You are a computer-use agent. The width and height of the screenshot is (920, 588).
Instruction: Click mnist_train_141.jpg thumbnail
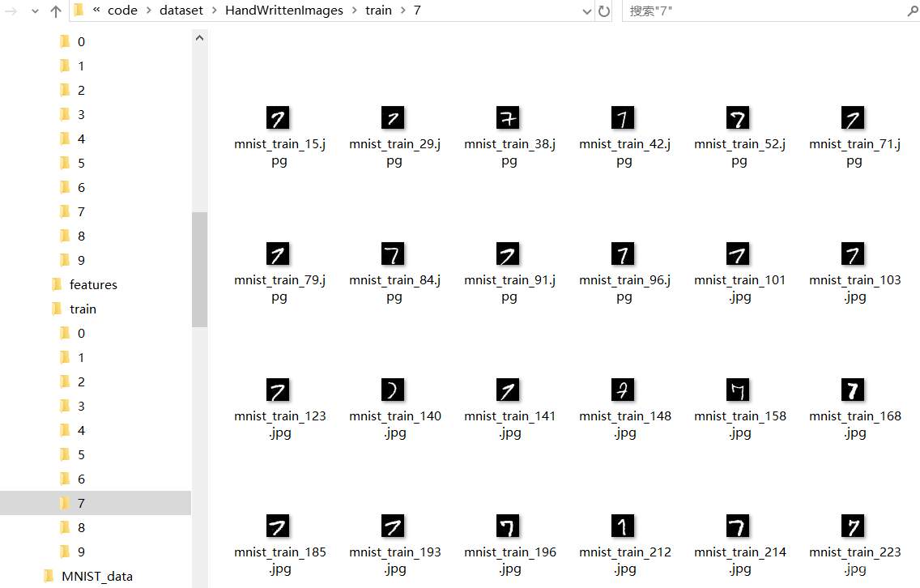click(508, 390)
